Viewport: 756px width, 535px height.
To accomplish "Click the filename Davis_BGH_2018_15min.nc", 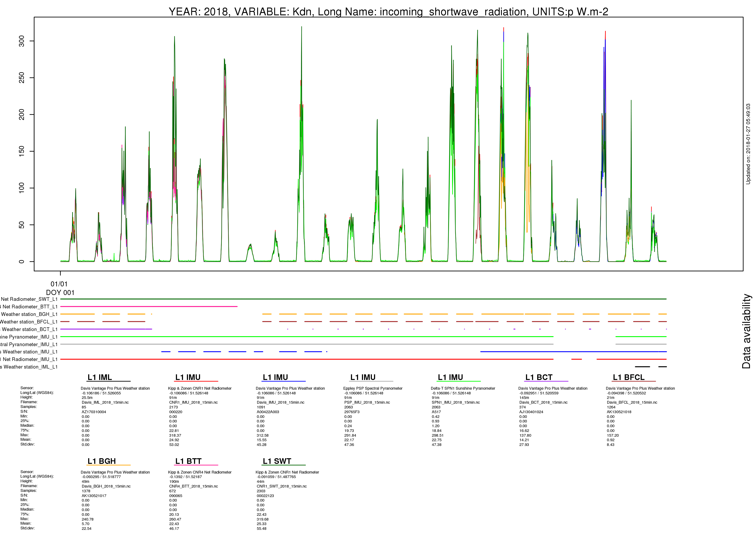I will (x=106, y=486).
